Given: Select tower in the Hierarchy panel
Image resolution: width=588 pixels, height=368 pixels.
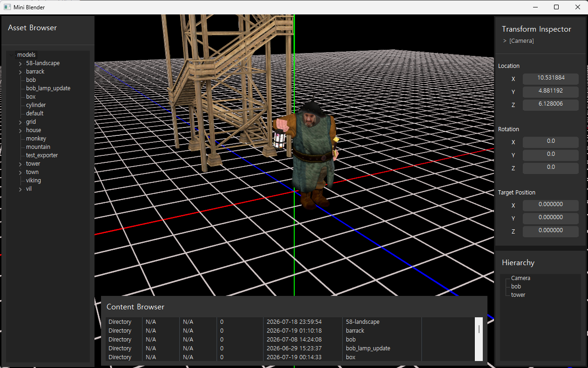Looking at the screenshot, I should click(518, 295).
